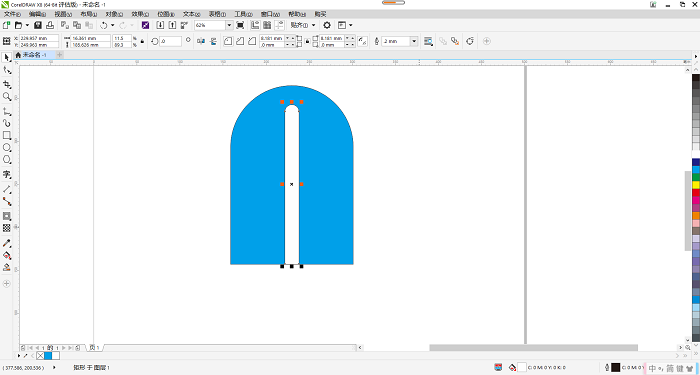Select the Zoom magnifier tool
Image resolution: width=700 pixels, height=375 pixels.
[x=7, y=96]
